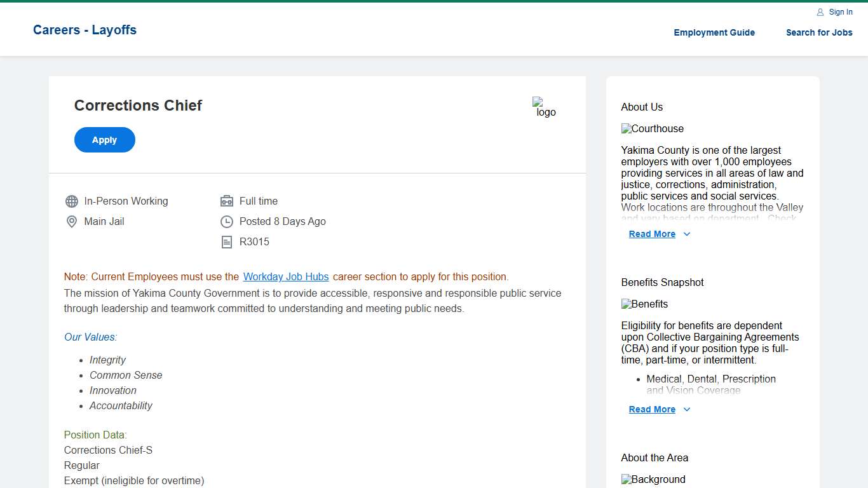Click the user icon beside Sign In

pos(820,12)
